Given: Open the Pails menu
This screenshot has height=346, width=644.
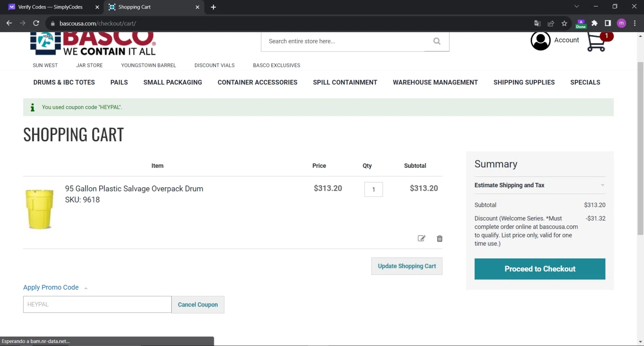Looking at the screenshot, I should click(119, 82).
